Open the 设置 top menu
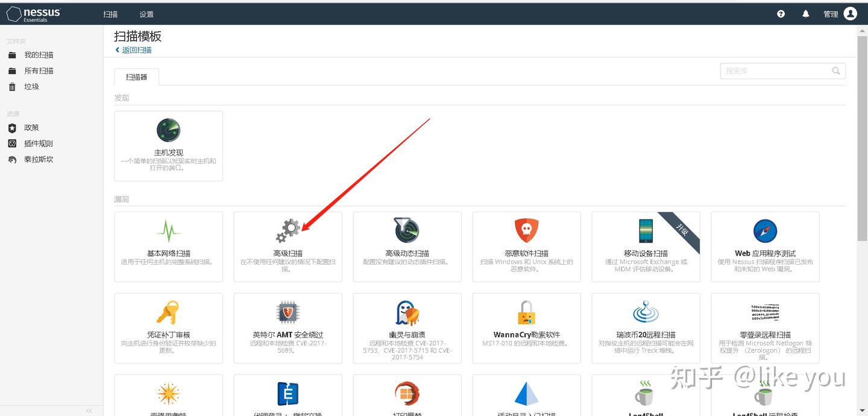 pyautogui.click(x=146, y=14)
